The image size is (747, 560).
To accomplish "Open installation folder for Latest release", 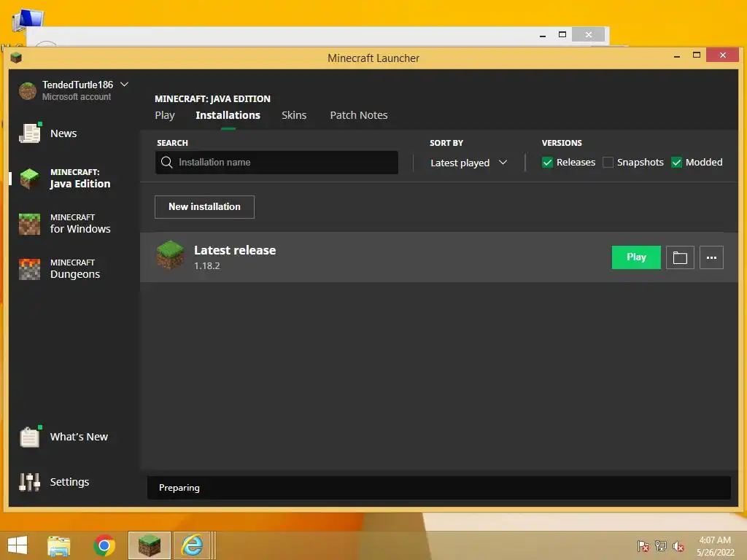I will pyautogui.click(x=680, y=257).
